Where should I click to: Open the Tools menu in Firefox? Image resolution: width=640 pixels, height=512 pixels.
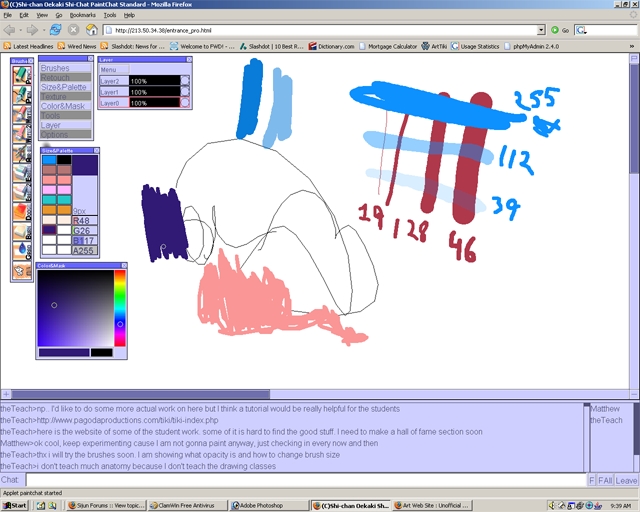[x=109, y=15]
